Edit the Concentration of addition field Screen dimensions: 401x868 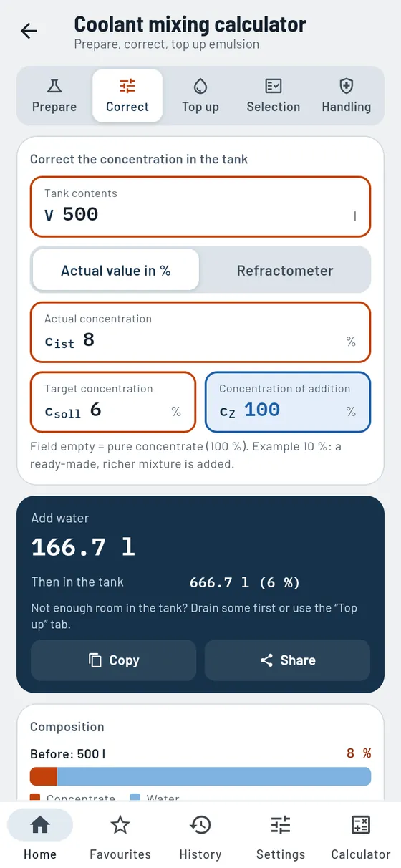(288, 402)
